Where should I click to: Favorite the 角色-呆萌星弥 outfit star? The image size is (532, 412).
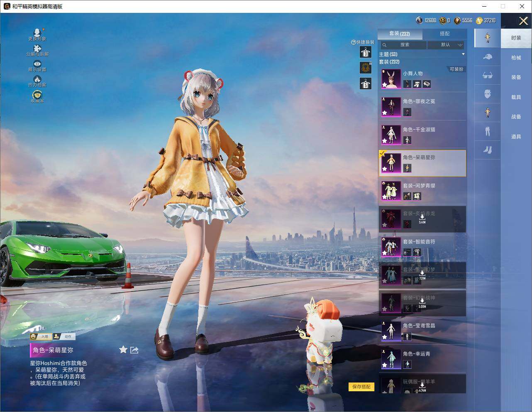pyautogui.click(x=123, y=350)
